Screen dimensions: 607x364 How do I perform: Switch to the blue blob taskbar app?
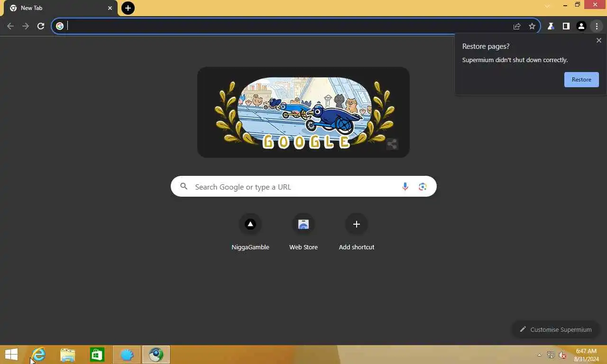click(127, 355)
